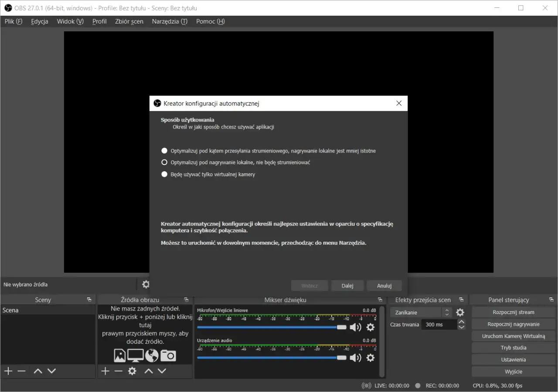558x392 pixels.
Task: Undock the Źródła obrazu panel
Action: [x=186, y=300]
